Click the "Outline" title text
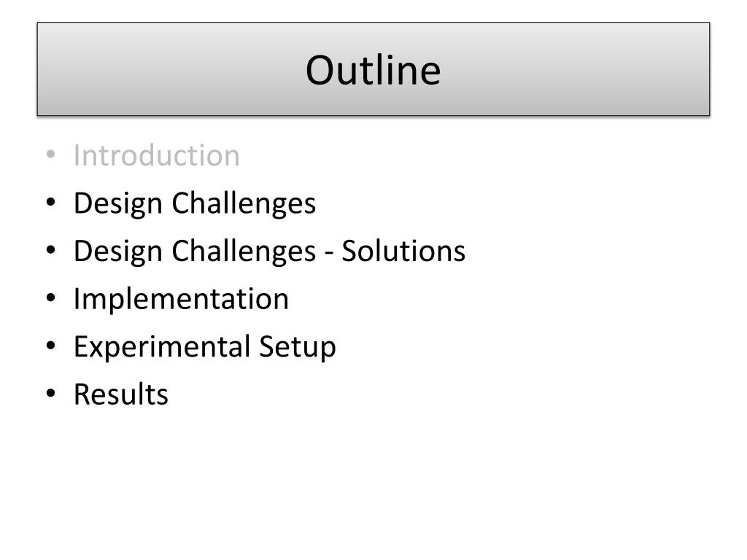This screenshot has width=747, height=560. (x=373, y=70)
